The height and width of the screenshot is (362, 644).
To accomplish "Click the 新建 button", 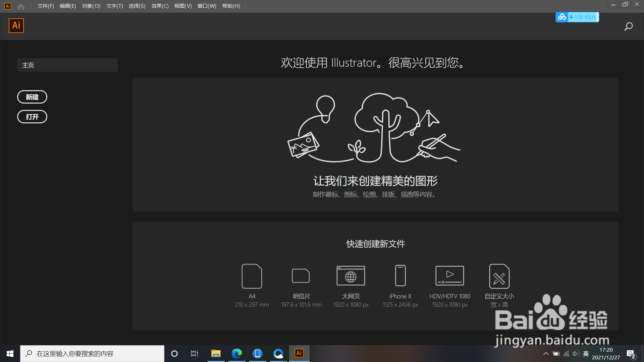I will [32, 97].
